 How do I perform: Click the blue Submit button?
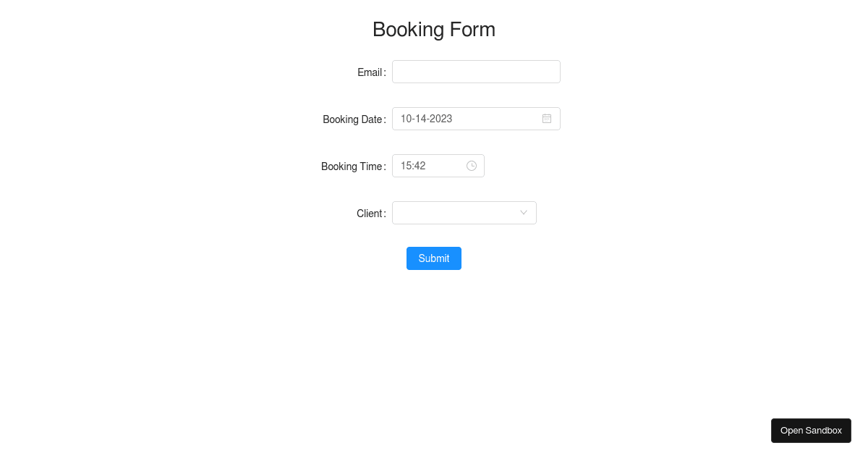point(434,258)
